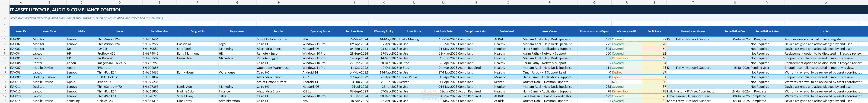Select row 12 number header
The width and height of the screenshot is (868, 103).
(5, 72)
